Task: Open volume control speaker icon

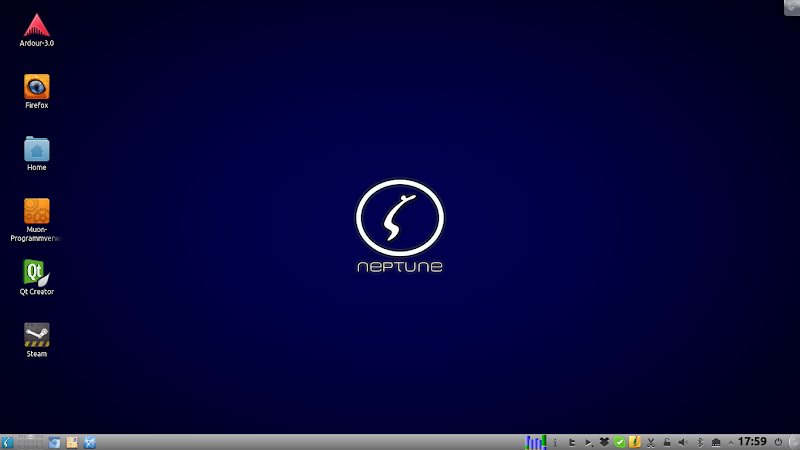Action: pos(682,441)
